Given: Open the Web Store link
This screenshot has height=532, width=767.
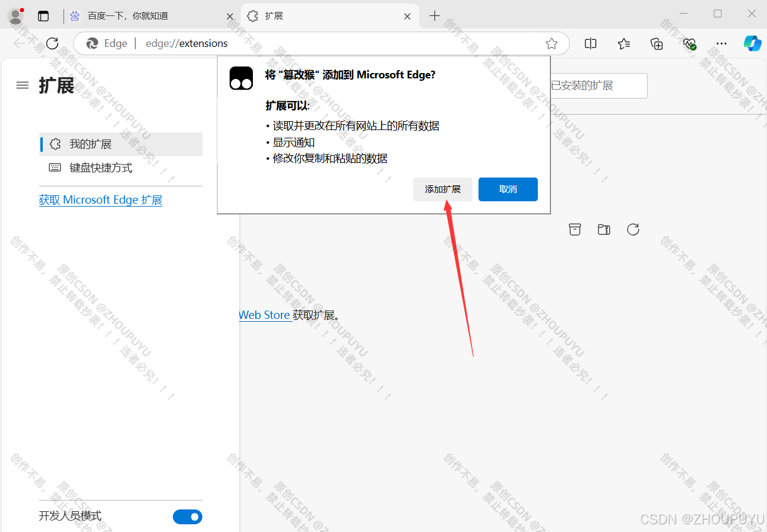Looking at the screenshot, I should click(x=265, y=315).
